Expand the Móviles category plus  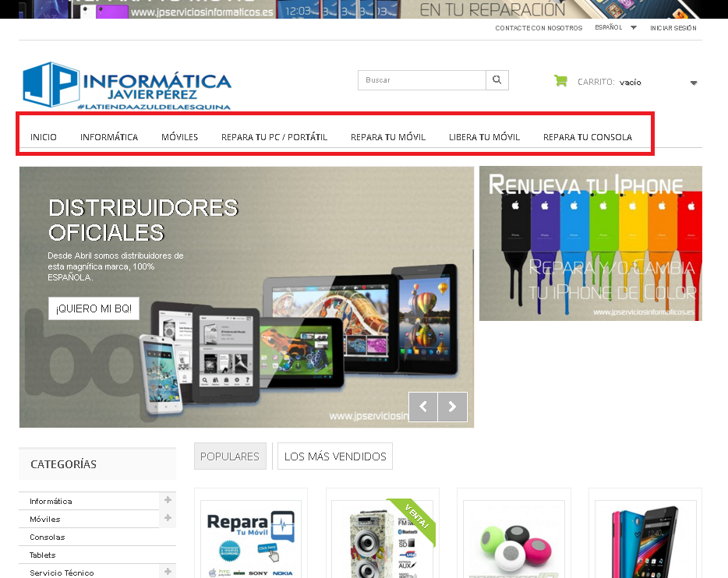[168, 518]
